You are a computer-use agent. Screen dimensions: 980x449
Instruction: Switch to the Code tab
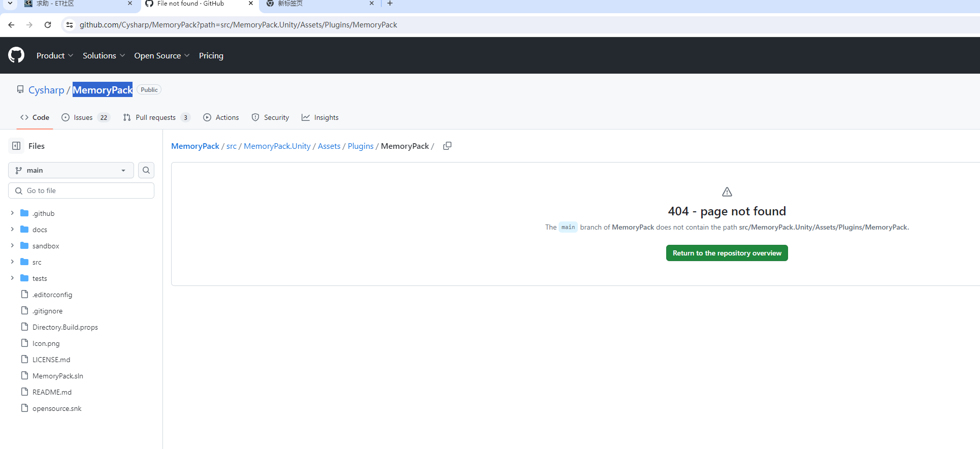[35, 117]
